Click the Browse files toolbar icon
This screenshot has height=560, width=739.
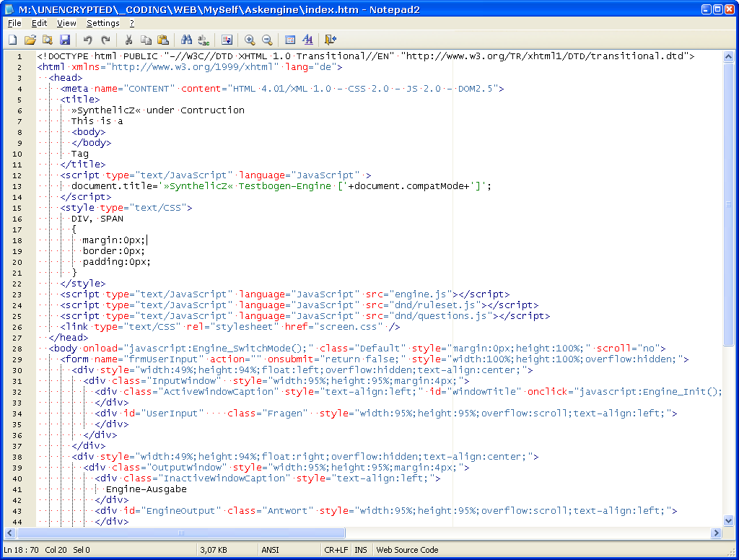click(48, 40)
